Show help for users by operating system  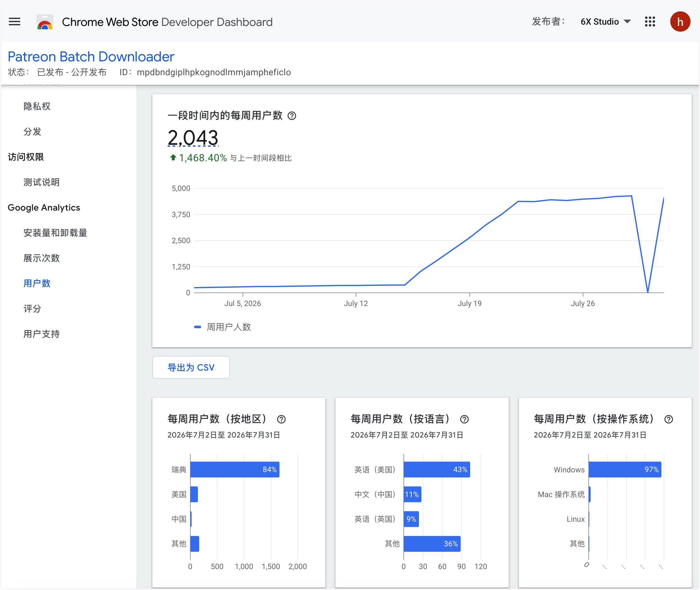pyautogui.click(x=669, y=419)
